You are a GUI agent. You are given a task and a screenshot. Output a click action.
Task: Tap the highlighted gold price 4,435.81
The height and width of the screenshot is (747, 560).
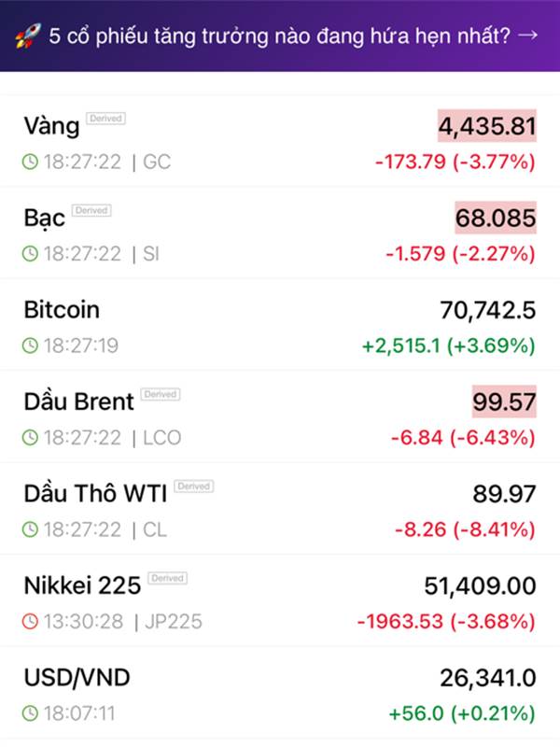click(487, 126)
